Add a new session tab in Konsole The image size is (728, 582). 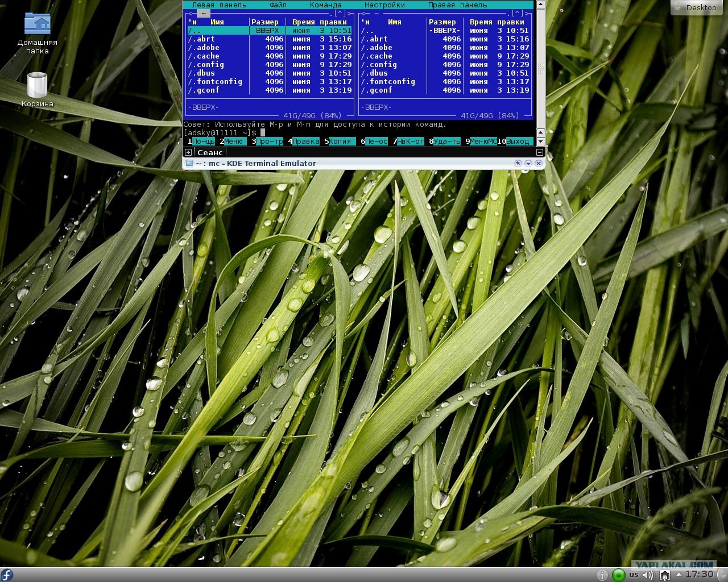click(x=188, y=152)
